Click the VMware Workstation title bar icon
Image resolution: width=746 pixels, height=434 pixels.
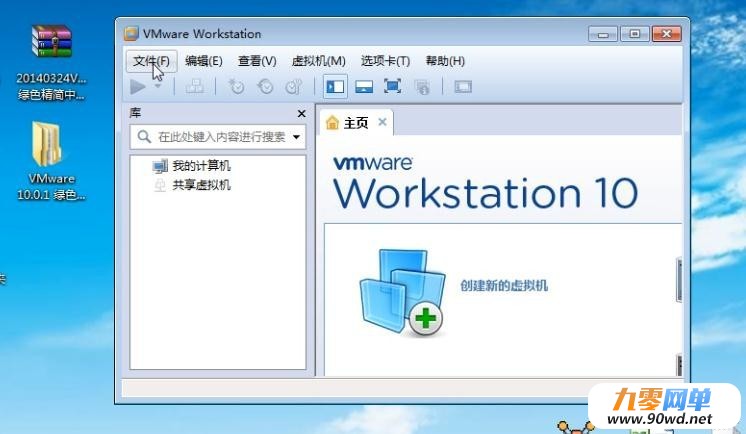pyautogui.click(x=131, y=33)
